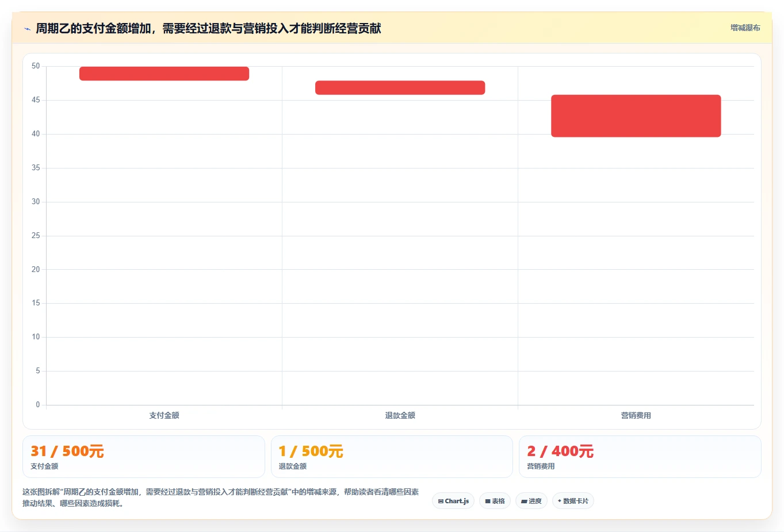
Task: Select the red 支付金额 waterfall bar
Action: [x=164, y=74]
